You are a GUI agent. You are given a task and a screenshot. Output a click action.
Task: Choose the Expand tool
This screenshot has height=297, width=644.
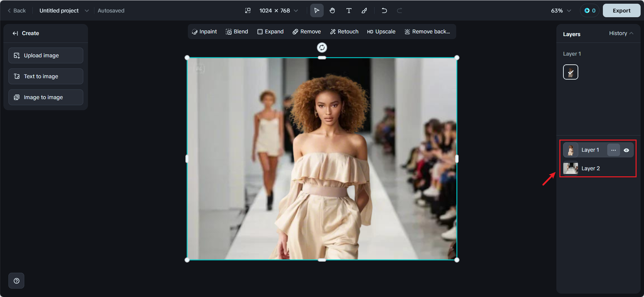click(270, 32)
